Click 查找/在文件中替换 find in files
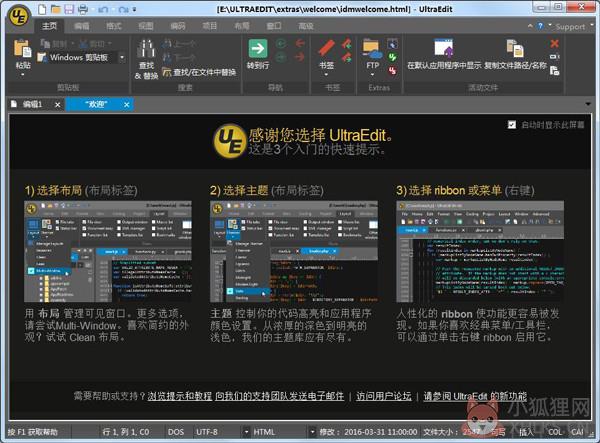The image size is (600, 443). [199, 72]
